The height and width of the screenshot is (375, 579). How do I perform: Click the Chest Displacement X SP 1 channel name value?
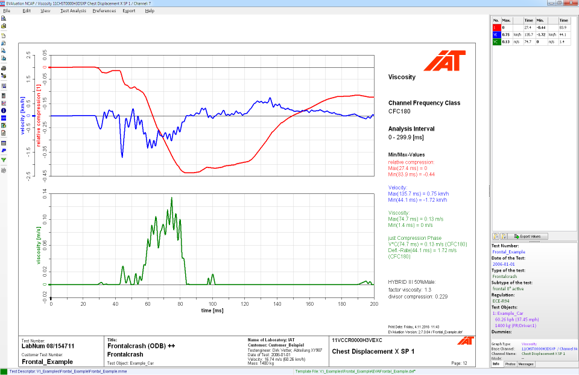pyautogui.click(x=543, y=354)
